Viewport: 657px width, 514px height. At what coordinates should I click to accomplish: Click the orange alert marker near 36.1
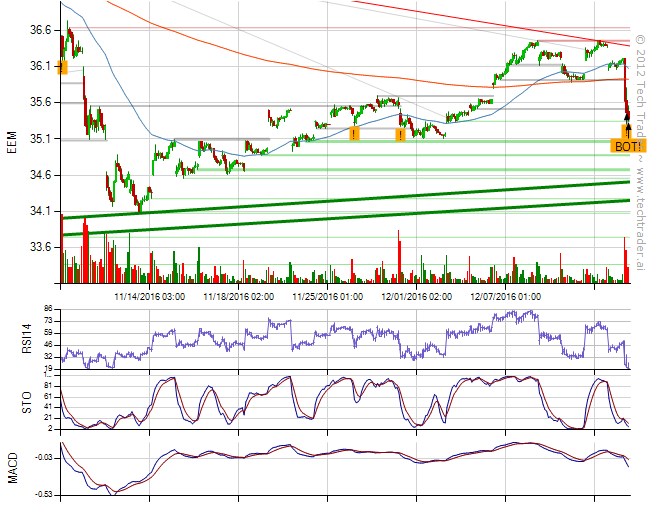pyautogui.click(x=63, y=67)
